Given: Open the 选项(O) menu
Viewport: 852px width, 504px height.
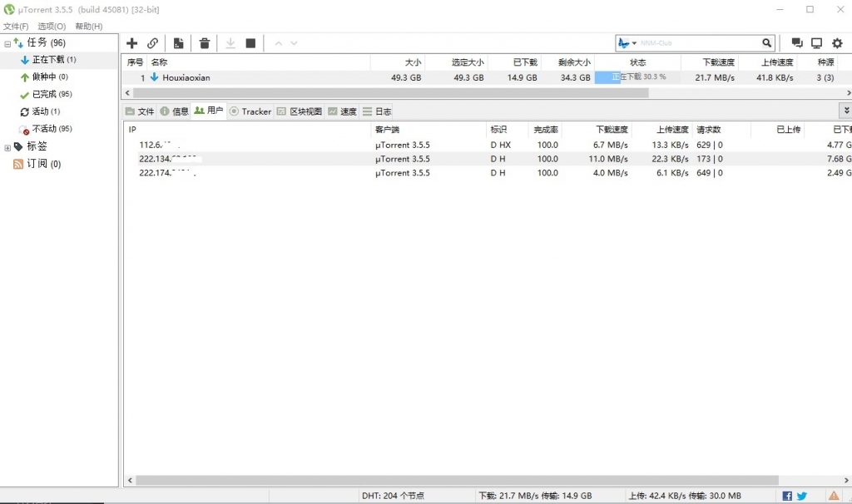Looking at the screenshot, I should [x=52, y=27].
